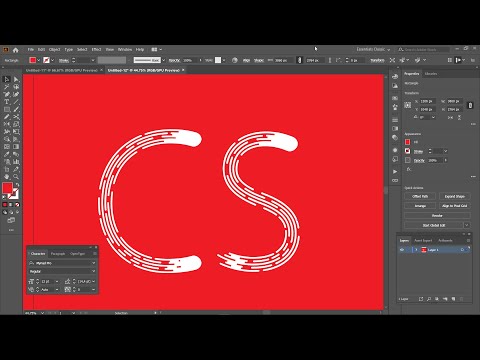The image size is (480, 360).
Task: Create new layer in Layers panel
Action: 454,299
